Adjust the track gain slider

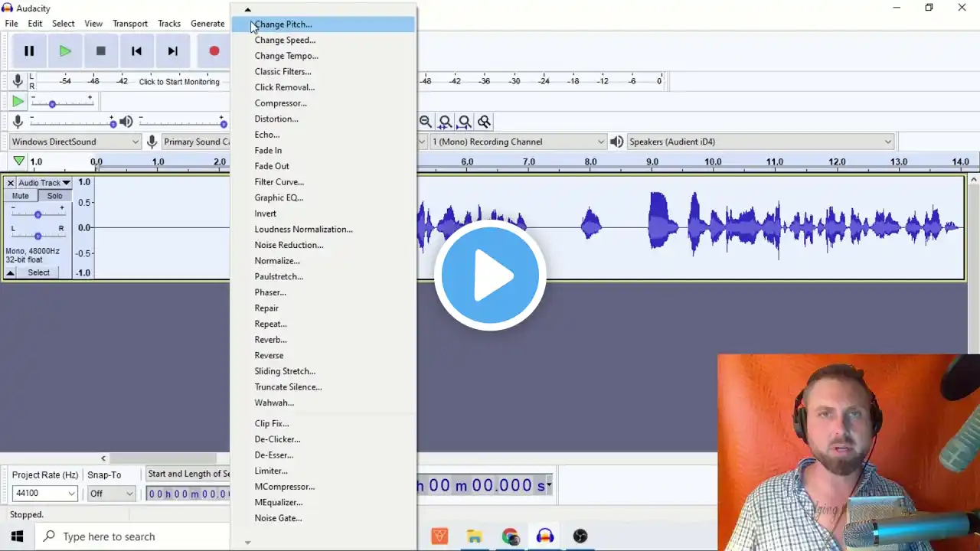pyautogui.click(x=38, y=215)
